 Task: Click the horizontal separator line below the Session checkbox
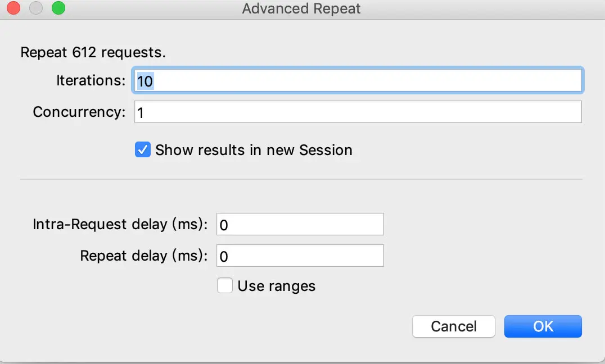(301, 179)
